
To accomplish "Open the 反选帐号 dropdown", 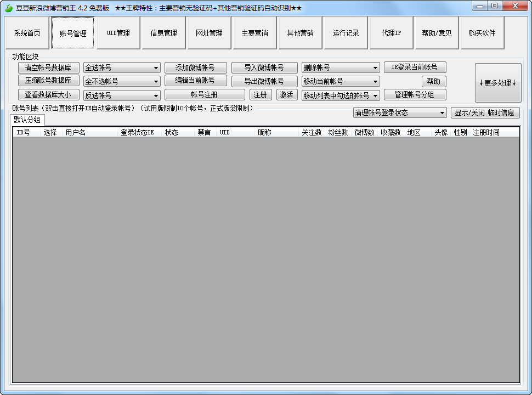I will click(122, 95).
